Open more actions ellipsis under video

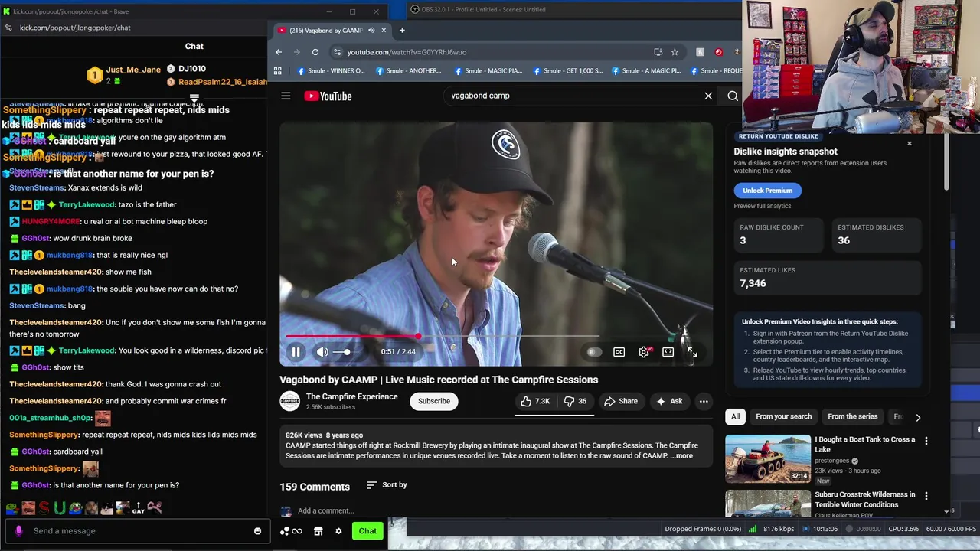pos(704,401)
